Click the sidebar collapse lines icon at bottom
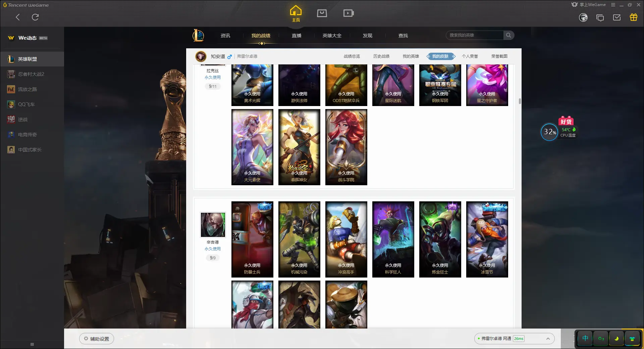 pos(32,344)
